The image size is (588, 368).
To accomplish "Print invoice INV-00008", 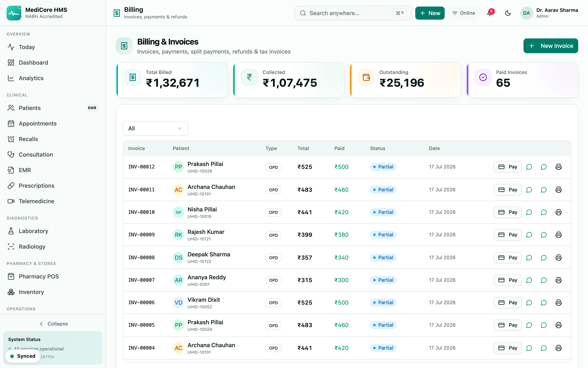I will (558, 258).
